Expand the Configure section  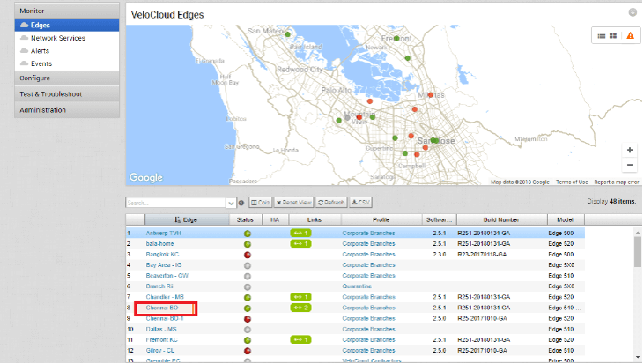click(67, 78)
